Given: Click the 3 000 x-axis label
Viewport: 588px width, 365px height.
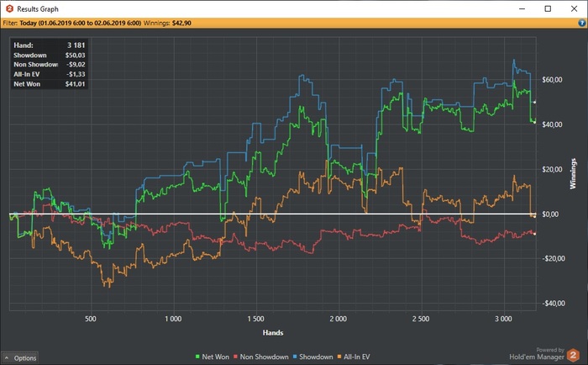Looking at the screenshot, I should pyautogui.click(x=503, y=319).
